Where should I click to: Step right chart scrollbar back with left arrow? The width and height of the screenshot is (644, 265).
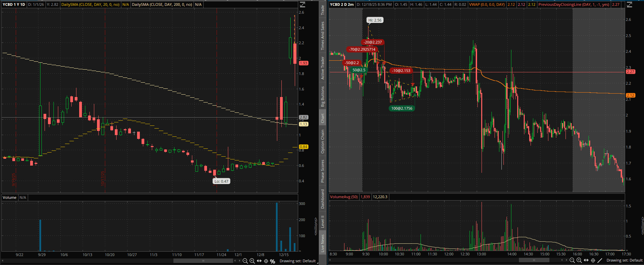562,260
